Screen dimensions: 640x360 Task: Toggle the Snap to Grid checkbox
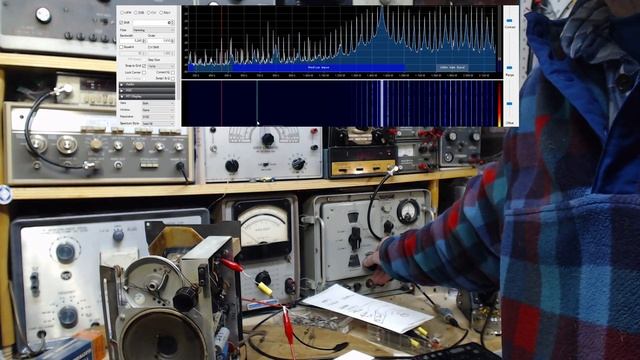point(144,66)
